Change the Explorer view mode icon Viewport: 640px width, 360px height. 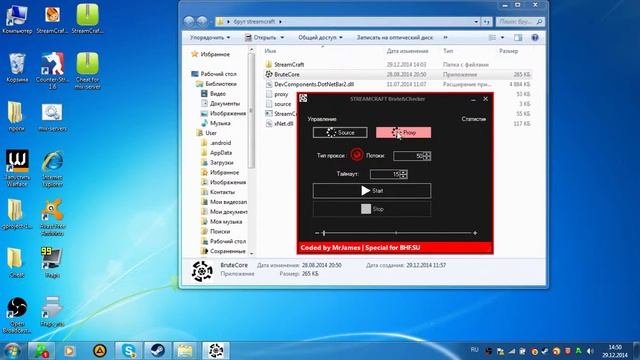pyautogui.click(x=492, y=38)
